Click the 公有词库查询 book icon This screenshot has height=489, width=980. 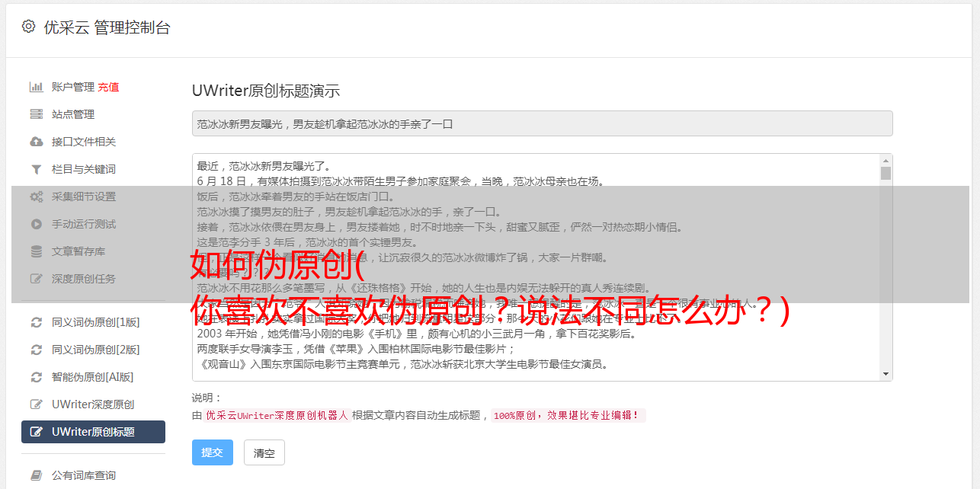(x=36, y=475)
